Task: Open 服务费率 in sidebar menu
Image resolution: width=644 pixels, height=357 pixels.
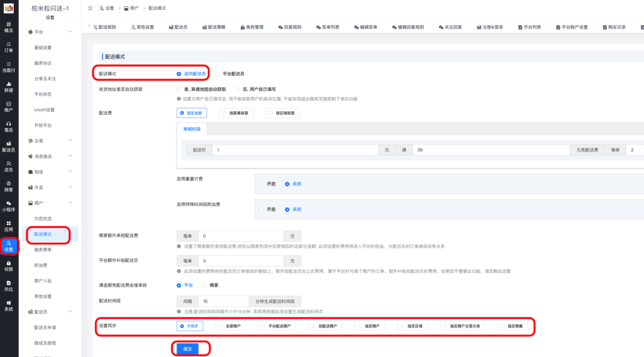Action: click(x=43, y=250)
